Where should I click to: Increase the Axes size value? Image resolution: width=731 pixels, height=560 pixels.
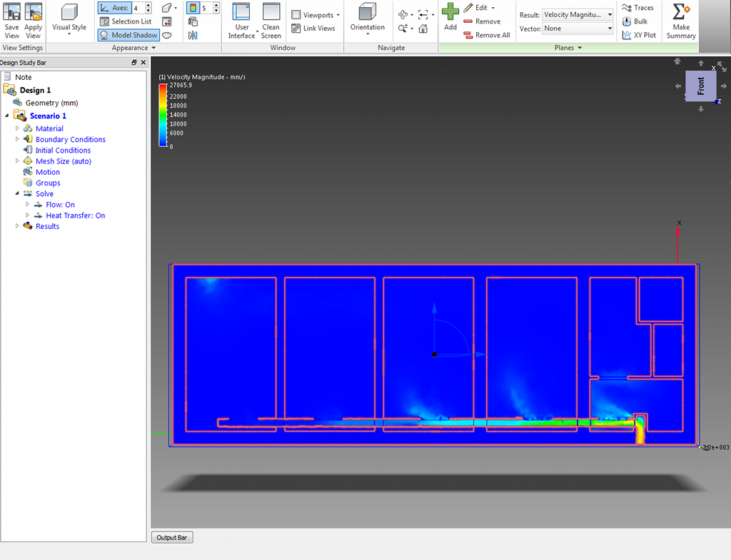148,5
